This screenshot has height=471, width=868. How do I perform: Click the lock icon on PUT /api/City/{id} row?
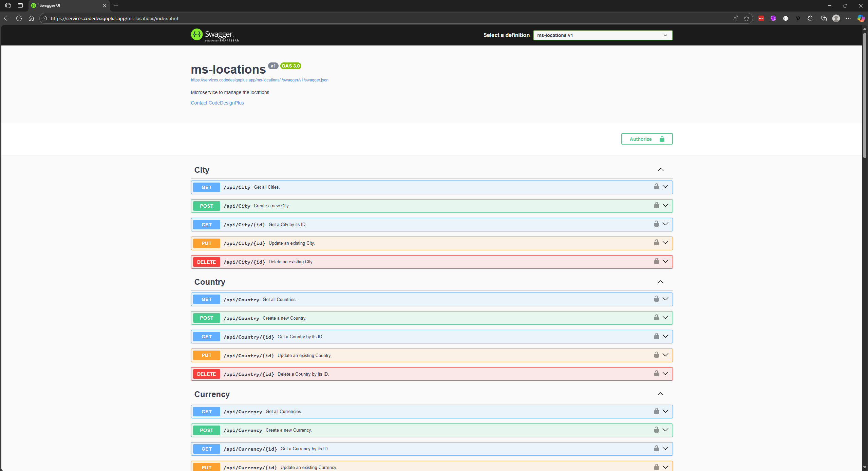coord(656,243)
